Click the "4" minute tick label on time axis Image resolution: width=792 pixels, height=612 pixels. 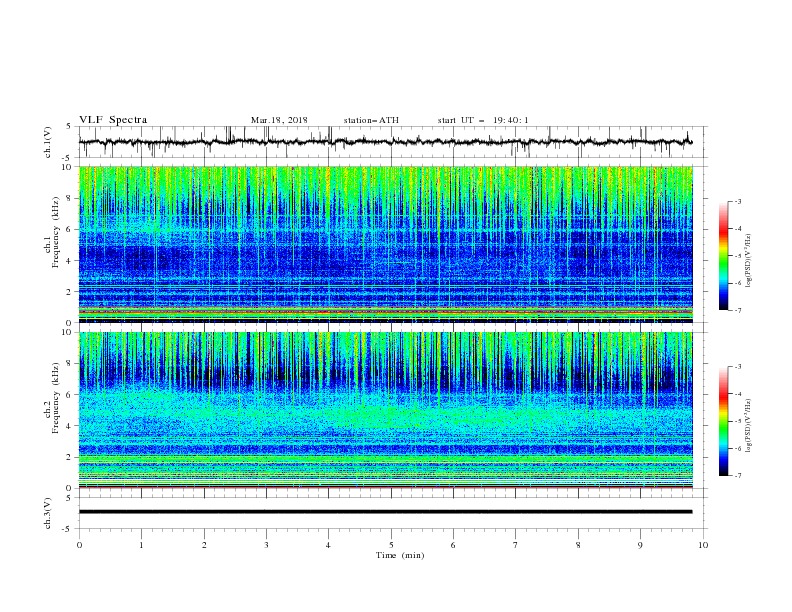point(328,545)
